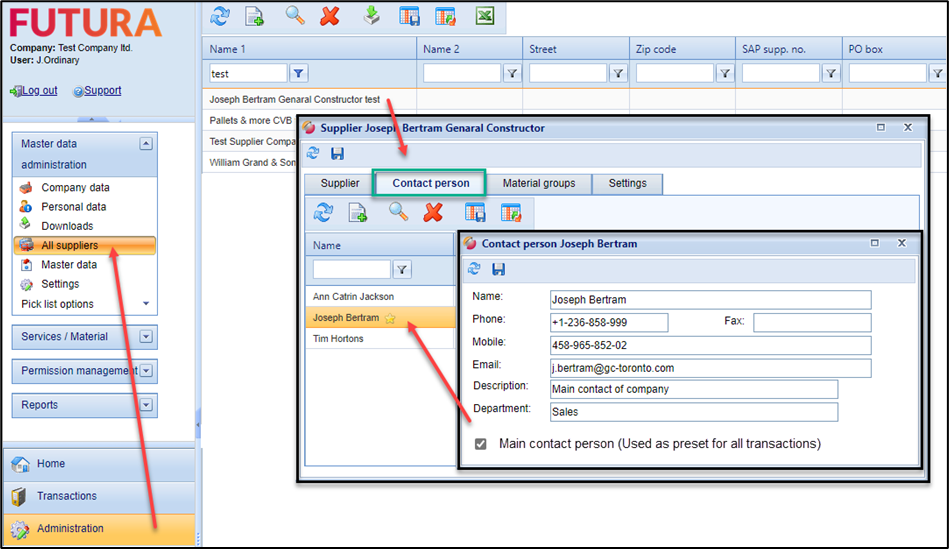Click the Excel export icon in main toolbar
Image resolution: width=949 pixels, height=549 pixels.
click(x=484, y=16)
